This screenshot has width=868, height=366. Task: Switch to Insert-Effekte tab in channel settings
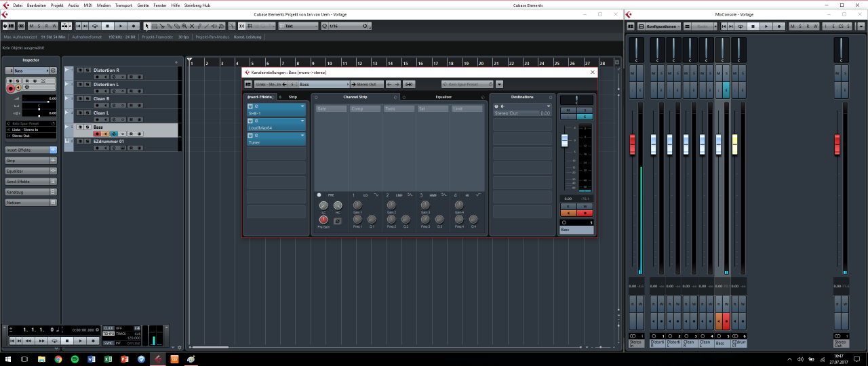(x=260, y=97)
